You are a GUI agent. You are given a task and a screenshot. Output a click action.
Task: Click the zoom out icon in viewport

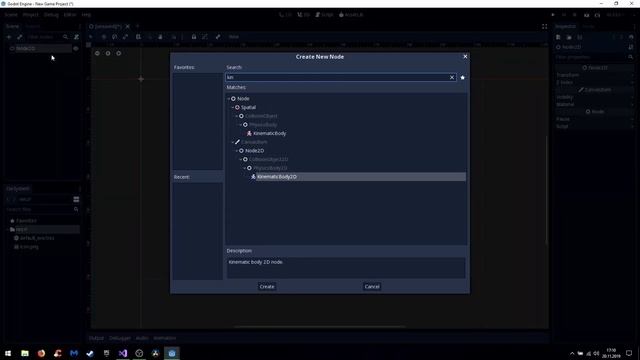click(x=97, y=53)
